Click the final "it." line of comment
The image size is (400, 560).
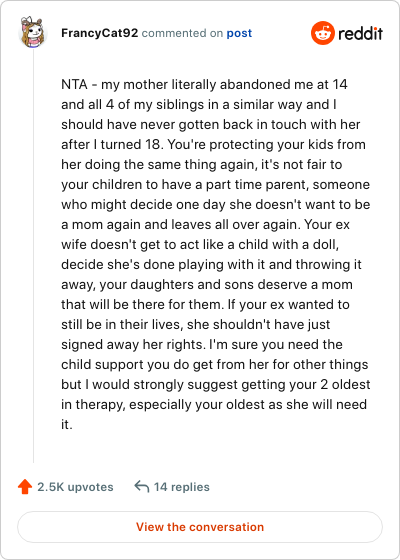(67, 425)
